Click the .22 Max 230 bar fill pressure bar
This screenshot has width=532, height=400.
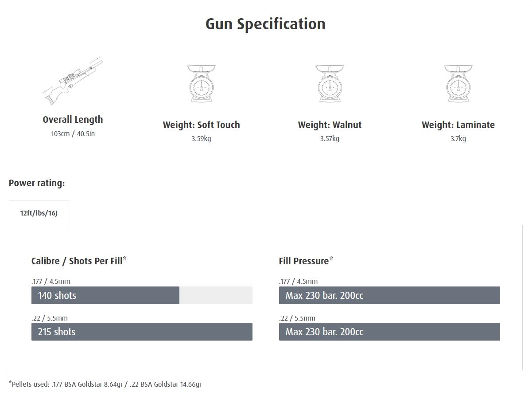coord(389,332)
